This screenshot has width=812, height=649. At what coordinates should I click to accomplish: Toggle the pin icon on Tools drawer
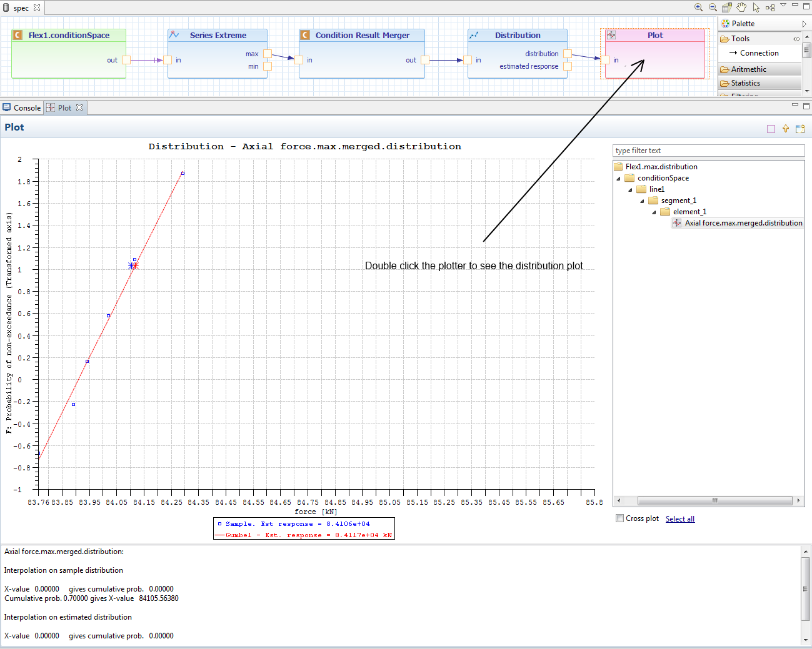796,39
